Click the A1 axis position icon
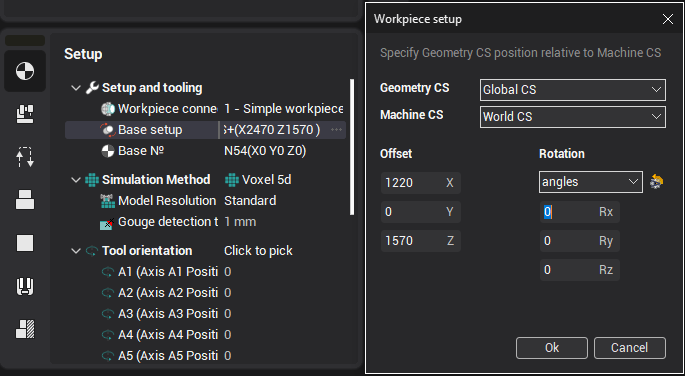This screenshot has width=685, height=376. pos(107,272)
